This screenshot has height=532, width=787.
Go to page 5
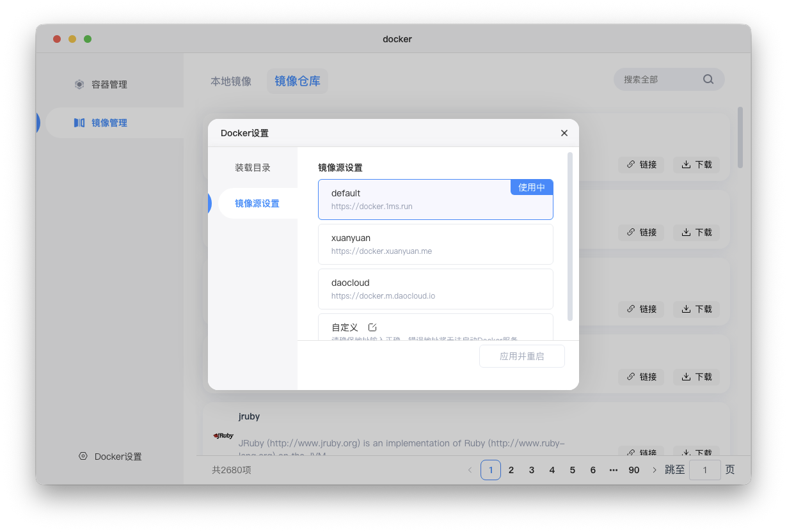(x=573, y=470)
